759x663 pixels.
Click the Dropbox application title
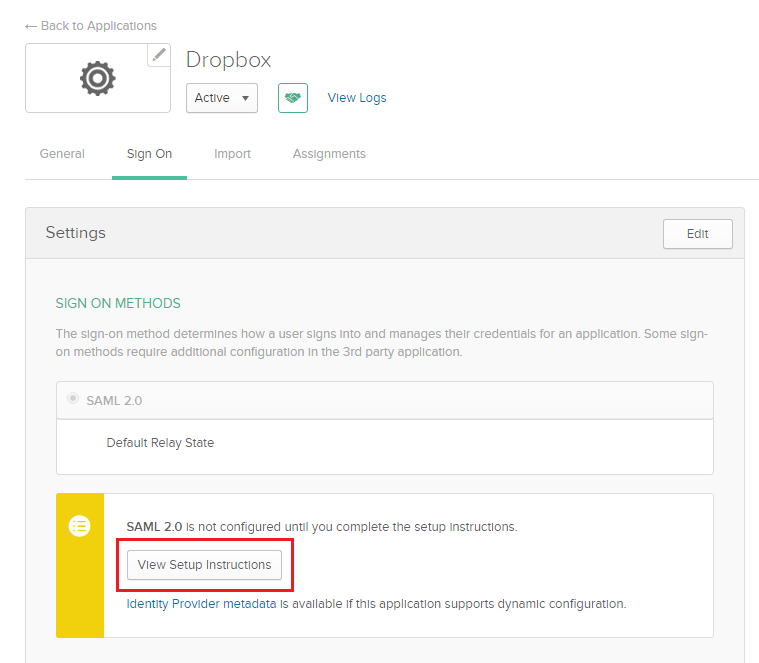[x=229, y=60]
